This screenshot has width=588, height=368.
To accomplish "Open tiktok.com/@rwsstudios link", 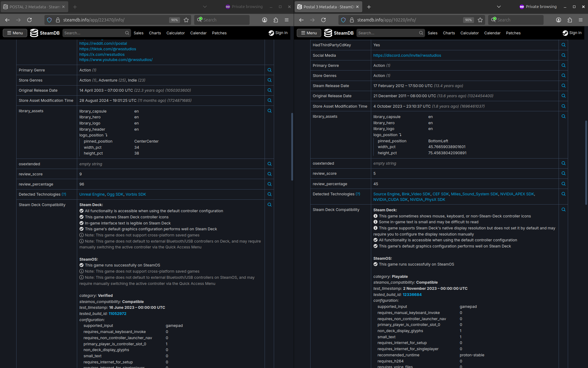I will tap(107, 49).
